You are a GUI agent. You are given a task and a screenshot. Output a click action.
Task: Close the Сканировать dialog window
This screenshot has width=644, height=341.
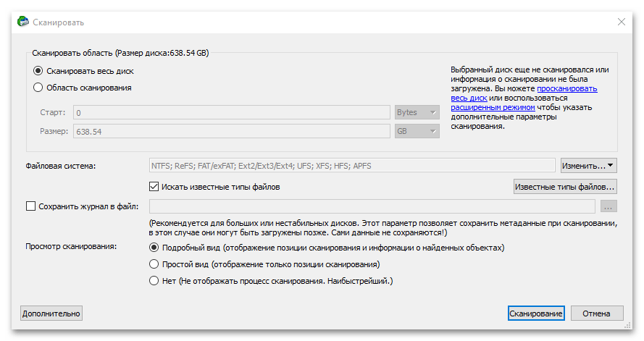pos(622,22)
